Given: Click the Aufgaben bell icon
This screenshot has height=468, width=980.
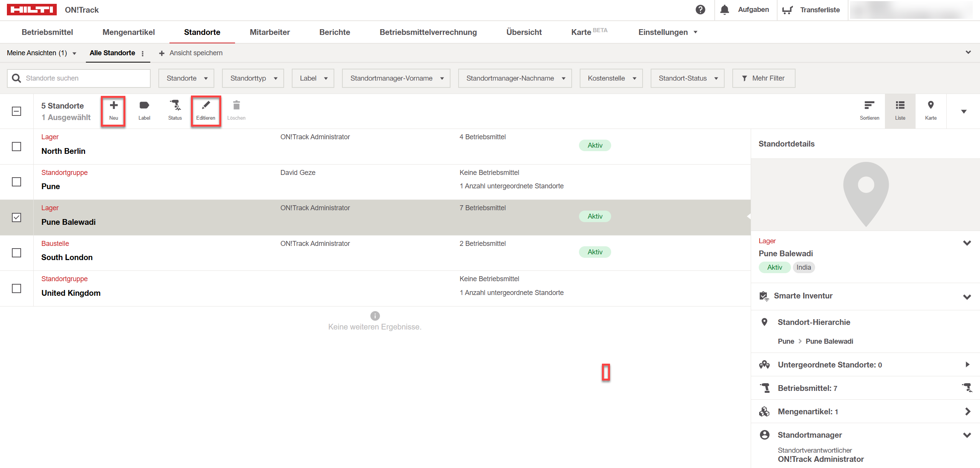Looking at the screenshot, I should tap(724, 10).
